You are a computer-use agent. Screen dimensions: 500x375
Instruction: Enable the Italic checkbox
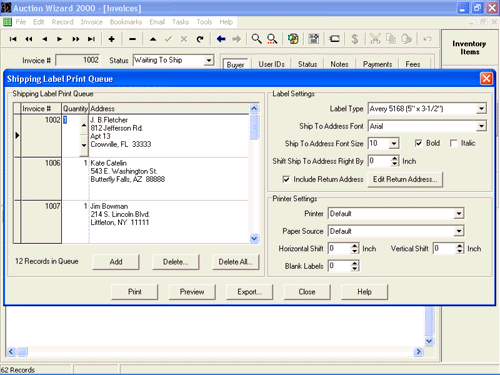(453, 143)
